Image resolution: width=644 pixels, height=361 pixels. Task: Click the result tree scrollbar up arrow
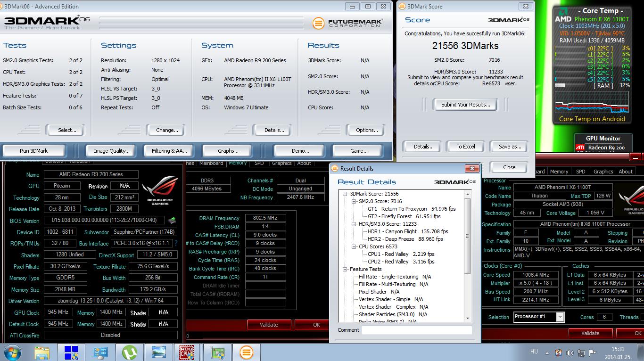(x=468, y=194)
